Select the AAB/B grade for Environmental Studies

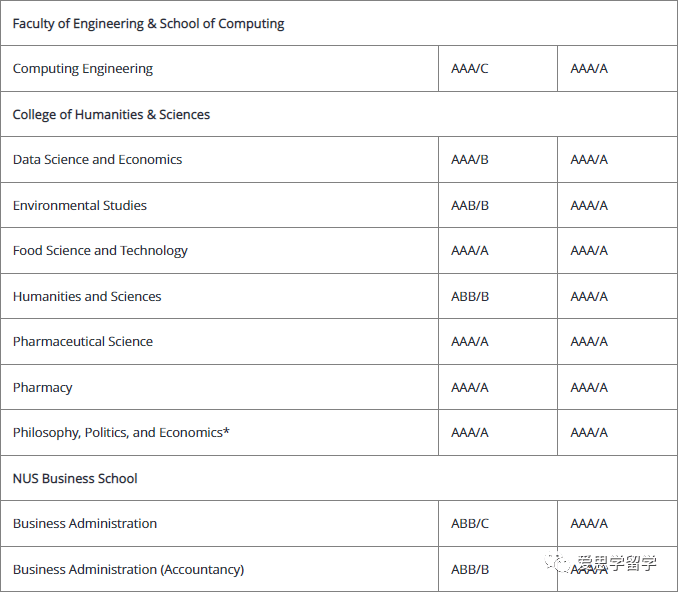(x=470, y=205)
